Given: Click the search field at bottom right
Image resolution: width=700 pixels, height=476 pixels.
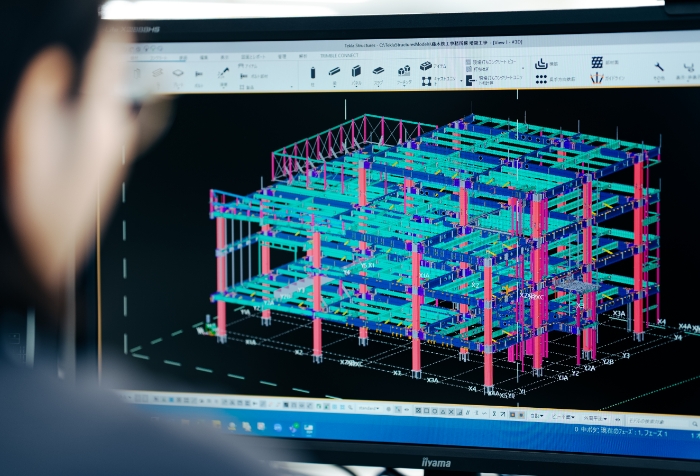Looking at the screenshot, I should (x=655, y=420).
